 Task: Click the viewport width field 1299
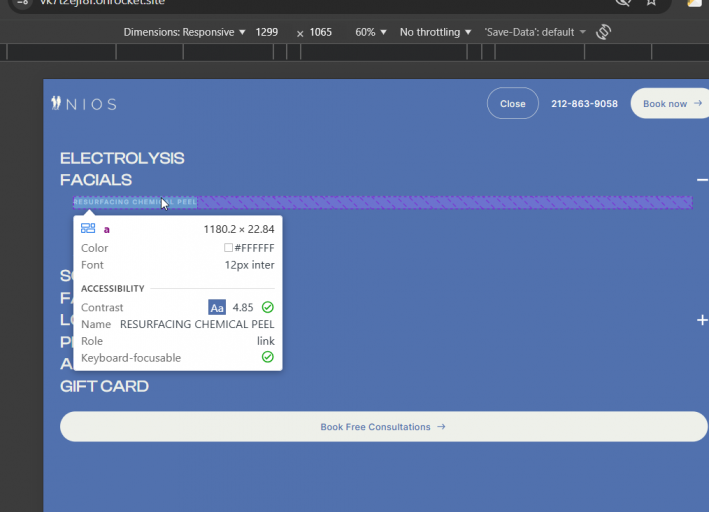pyautogui.click(x=267, y=32)
